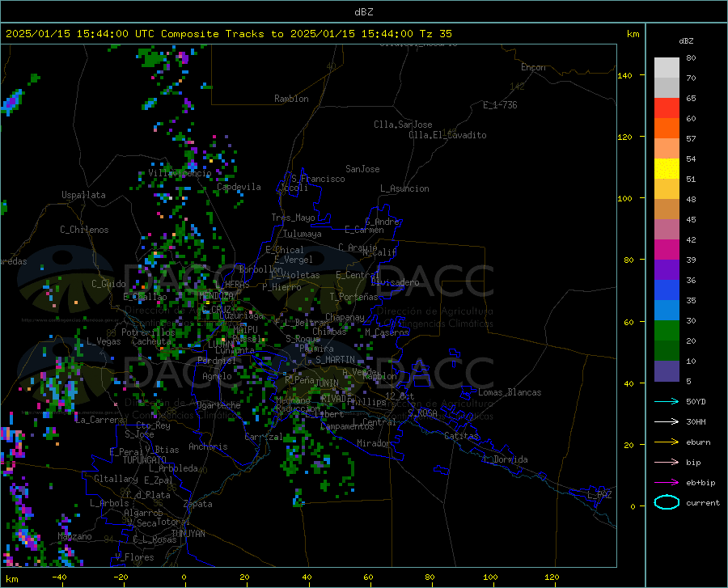The image size is (728, 588).
Task: Click the 5 value on the dBZ scale
Action: tap(688, 381)
